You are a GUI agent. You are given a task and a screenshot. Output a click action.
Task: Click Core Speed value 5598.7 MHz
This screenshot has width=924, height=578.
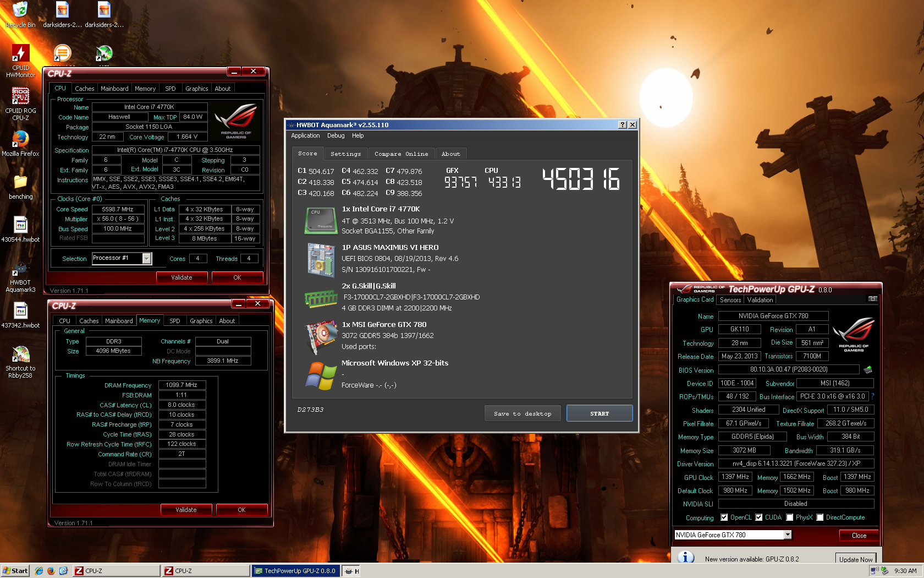118,209
